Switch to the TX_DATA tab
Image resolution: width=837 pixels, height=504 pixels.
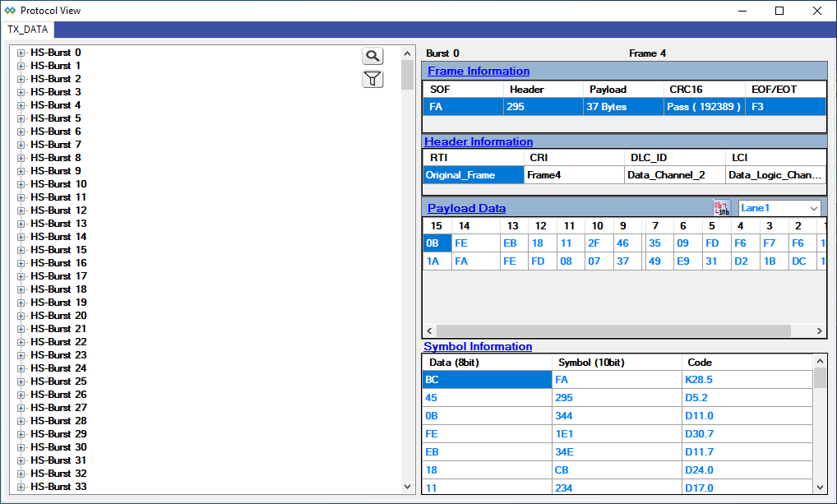[x=28, y=30]
